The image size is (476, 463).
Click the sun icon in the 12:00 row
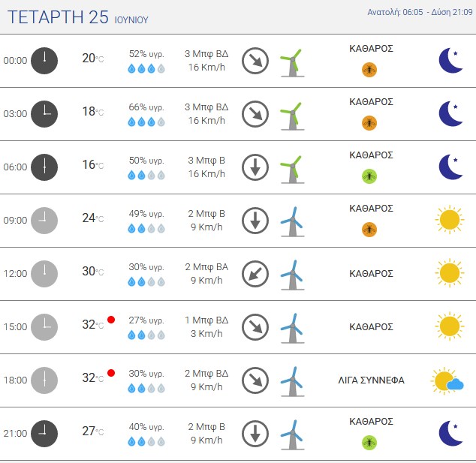click(x=450, y=272)
